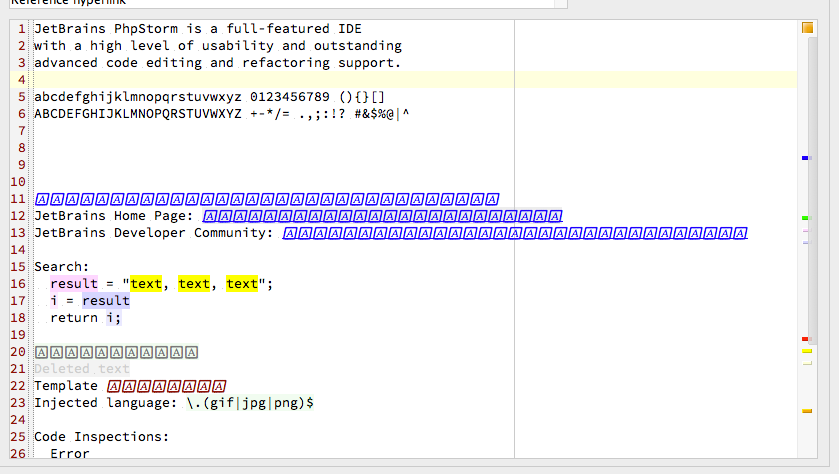Click 'advanced code editing and refactoring support.'
Image resolution: width=839 pixels, height=474 pixels.
pos(217,63)
